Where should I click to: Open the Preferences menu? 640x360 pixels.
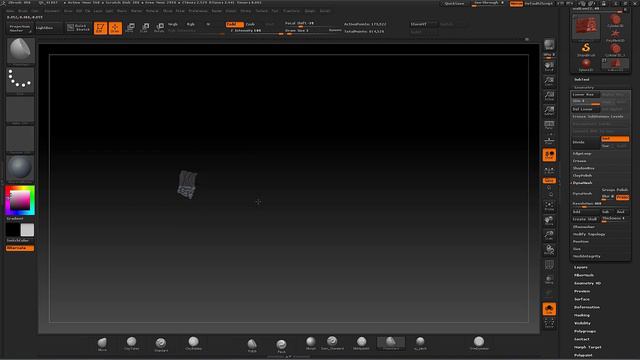pos(198,11)
